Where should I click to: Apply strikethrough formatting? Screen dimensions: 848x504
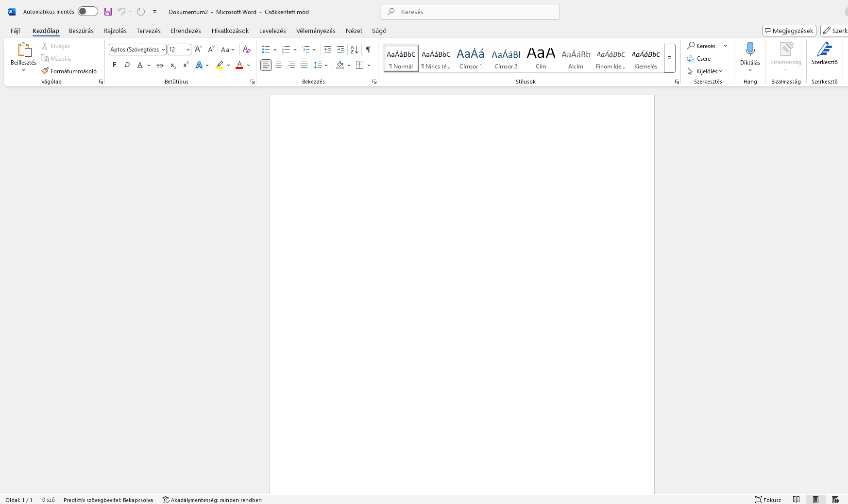(160, 65)
